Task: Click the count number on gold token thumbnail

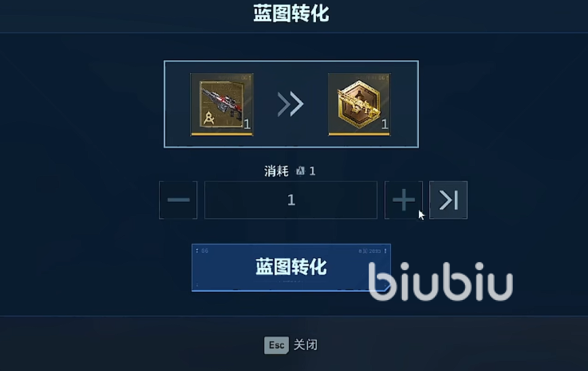Action: tap(384, 124)
